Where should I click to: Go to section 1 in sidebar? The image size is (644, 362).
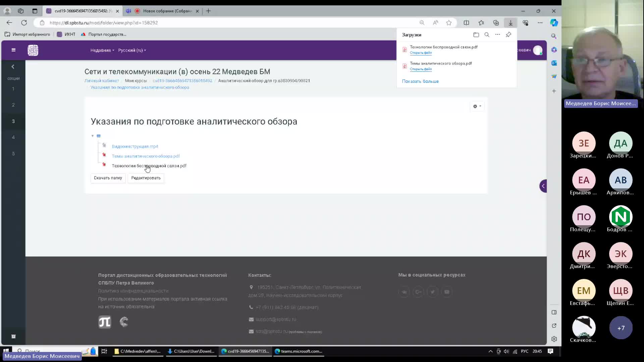point(13,89)
